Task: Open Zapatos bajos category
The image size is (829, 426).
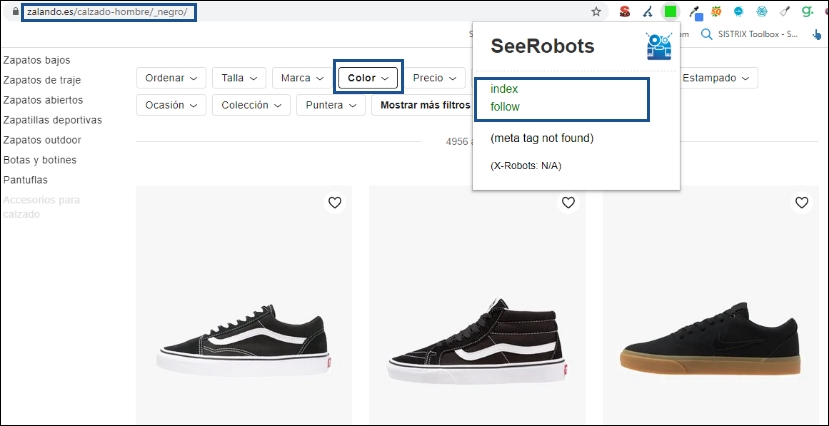Action: (36, 60)
